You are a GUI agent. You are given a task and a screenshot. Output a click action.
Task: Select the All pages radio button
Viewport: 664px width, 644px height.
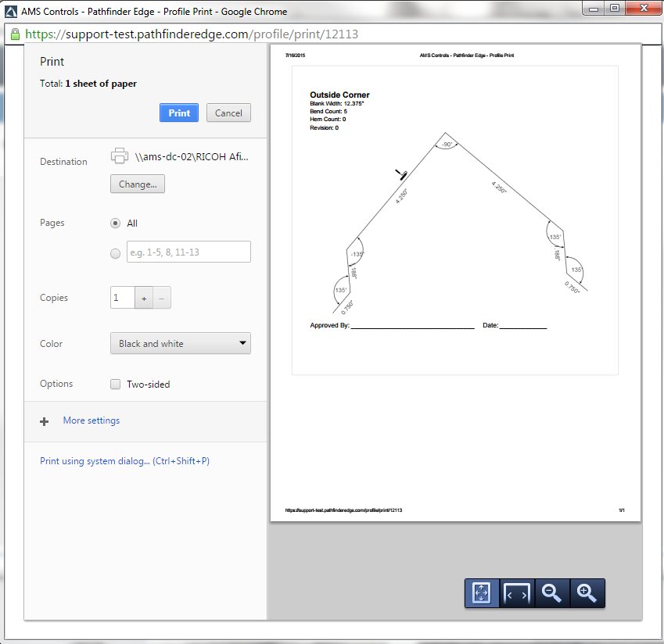[x=115, y=223]
